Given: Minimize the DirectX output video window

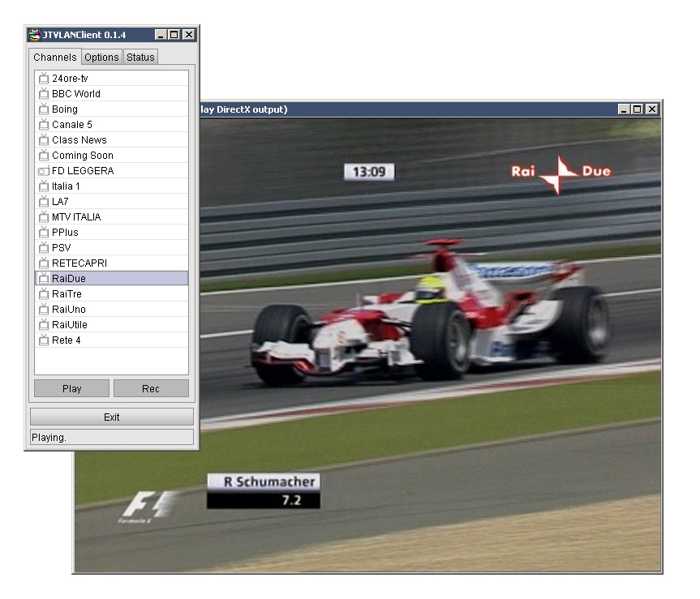Looking at the screenshot, I should tap(624, 109).
